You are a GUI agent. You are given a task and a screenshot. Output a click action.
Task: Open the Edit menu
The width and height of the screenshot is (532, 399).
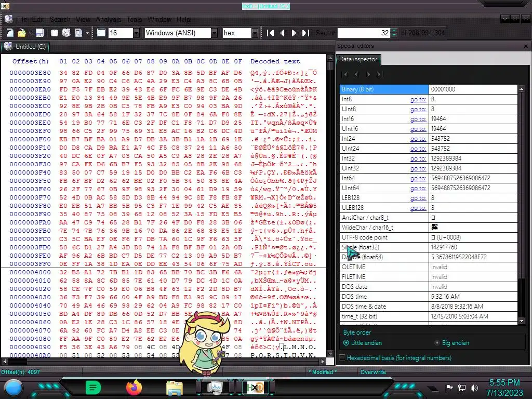pyautogui.click(x=38, y=19)
